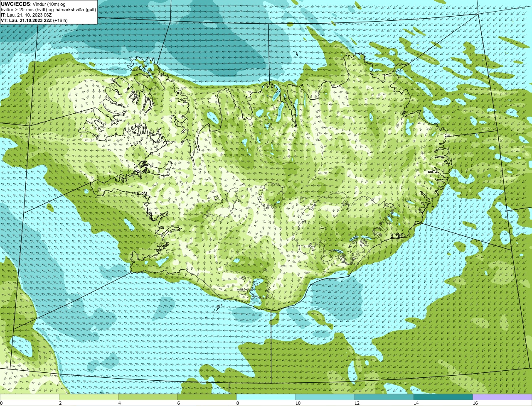Select the 'VT: Lau. 21.10.2023 22Z (+16 h)' line
This screenshot has width=532, height=406.
34,20
